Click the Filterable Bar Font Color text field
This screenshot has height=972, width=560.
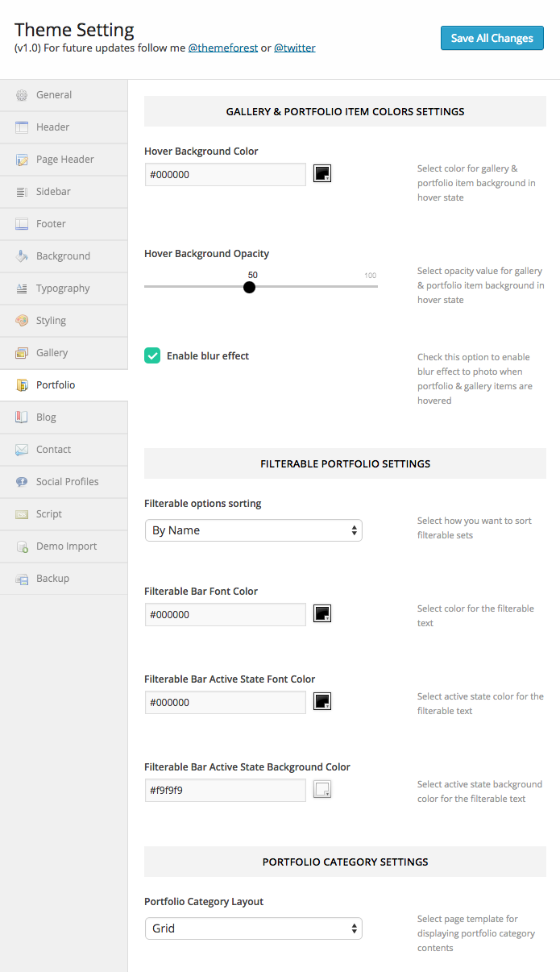[226, 614]
